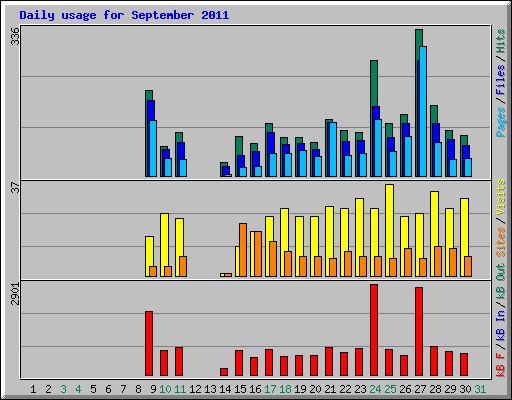Click the 'Visits' legend label

pyautogui.click(x=501, y=197)
